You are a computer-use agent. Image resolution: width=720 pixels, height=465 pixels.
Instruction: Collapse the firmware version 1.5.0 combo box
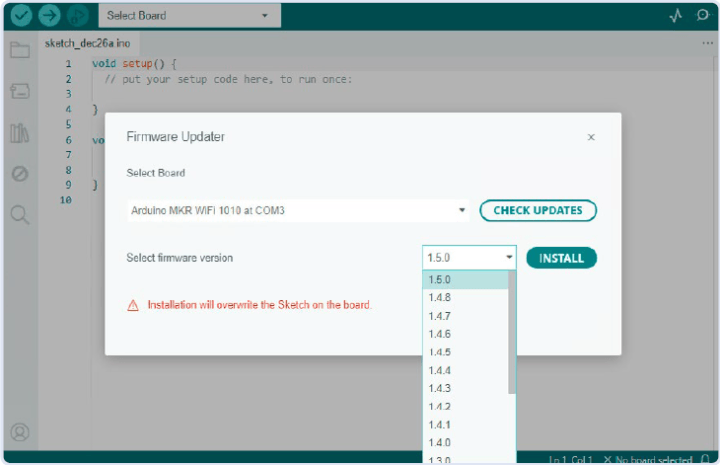[x=469, y=258]
